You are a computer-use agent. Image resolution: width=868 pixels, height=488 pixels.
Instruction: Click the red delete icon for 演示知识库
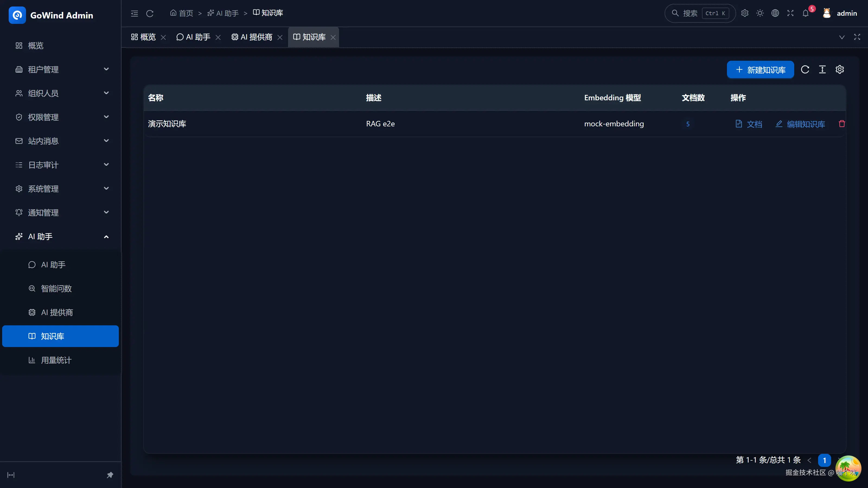[x=842, y=124]
